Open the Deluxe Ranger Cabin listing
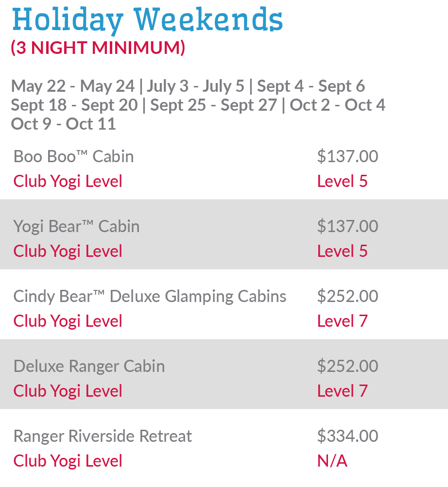 point(89,367)
